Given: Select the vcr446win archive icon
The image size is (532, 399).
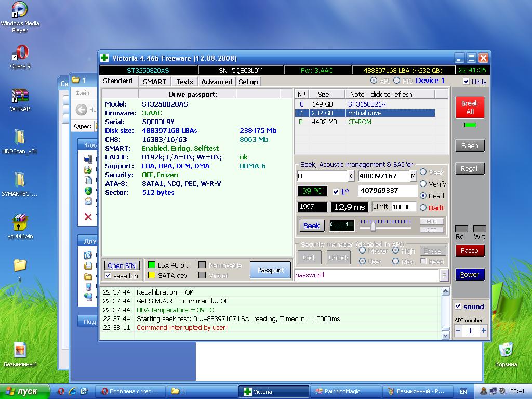Looking at the screenshot, I should click(20, 222).
